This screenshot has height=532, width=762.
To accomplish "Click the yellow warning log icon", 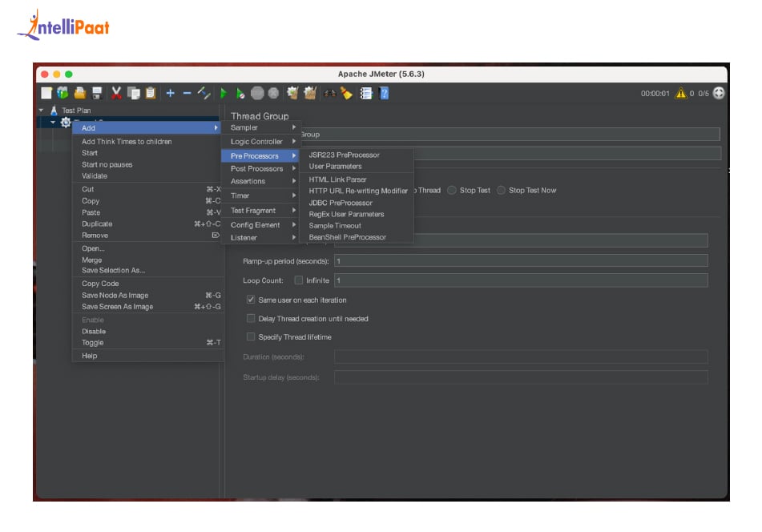I will (680, 93).
